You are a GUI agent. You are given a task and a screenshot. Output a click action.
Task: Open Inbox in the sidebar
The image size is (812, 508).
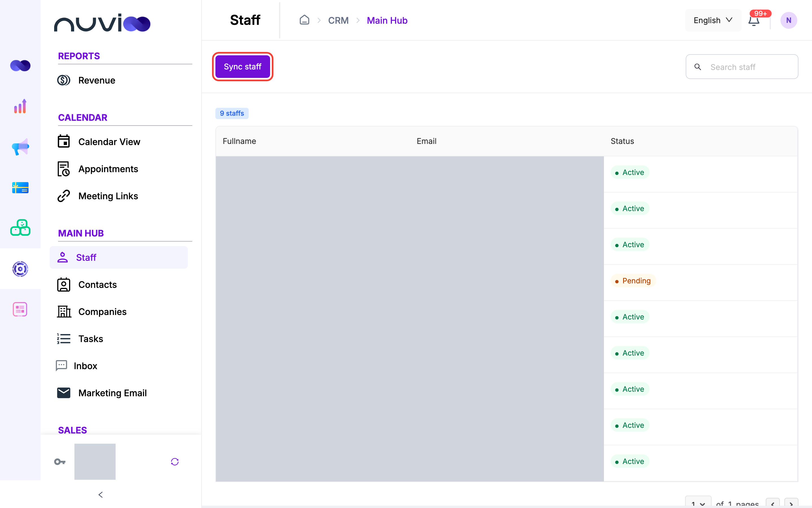coord(85,366)
